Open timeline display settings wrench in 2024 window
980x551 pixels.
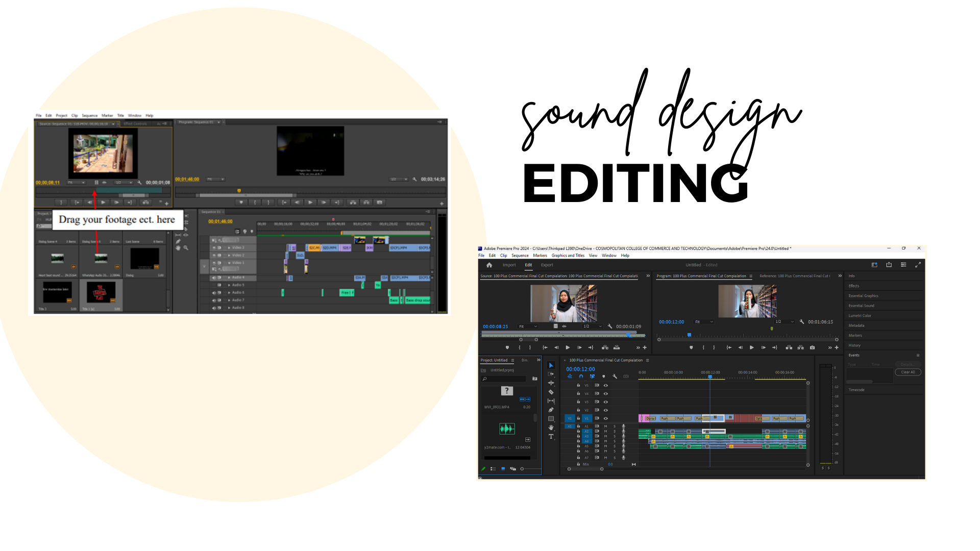click(615, 377)
